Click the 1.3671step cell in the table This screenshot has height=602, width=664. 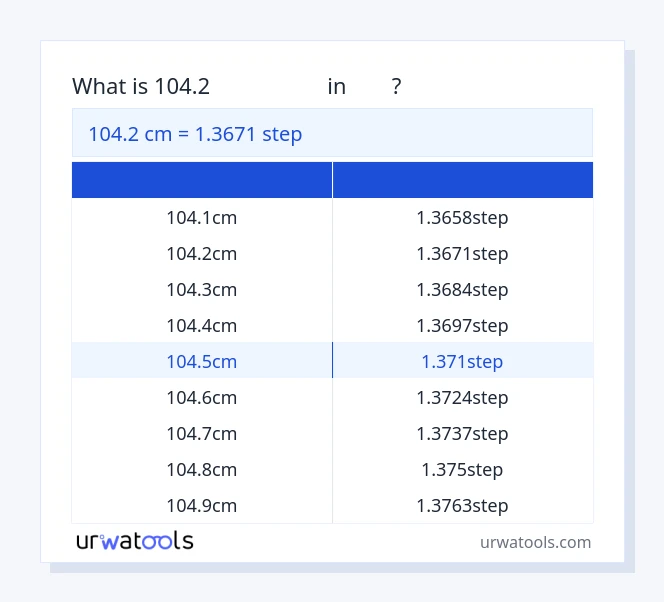pos(462,254)
